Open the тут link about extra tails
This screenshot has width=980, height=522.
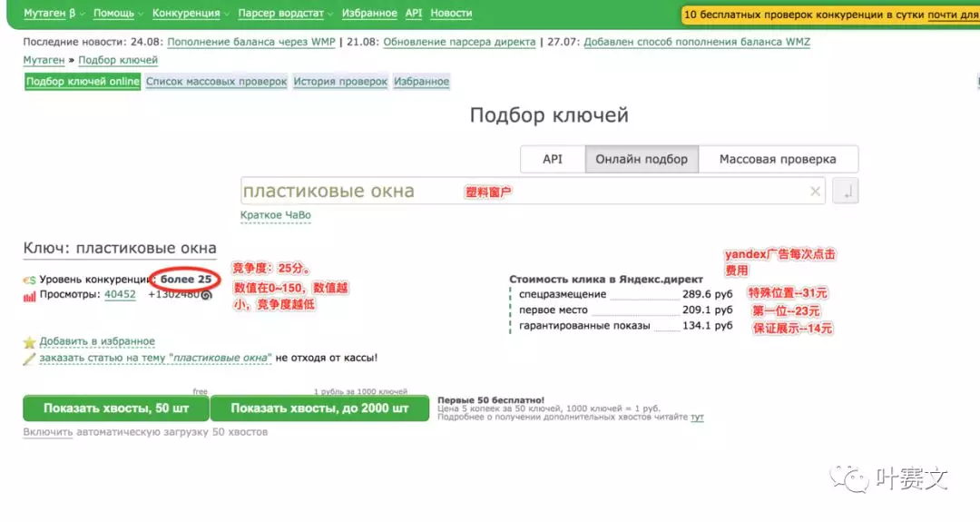697,417
